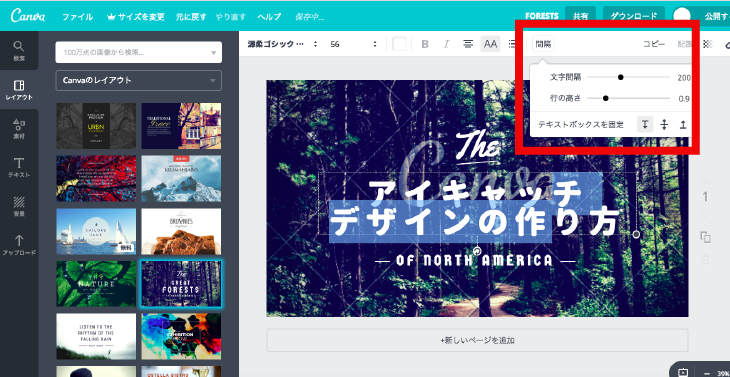
Task: Duplicate the page with the copy-page icon
Action: click(705, 237)
